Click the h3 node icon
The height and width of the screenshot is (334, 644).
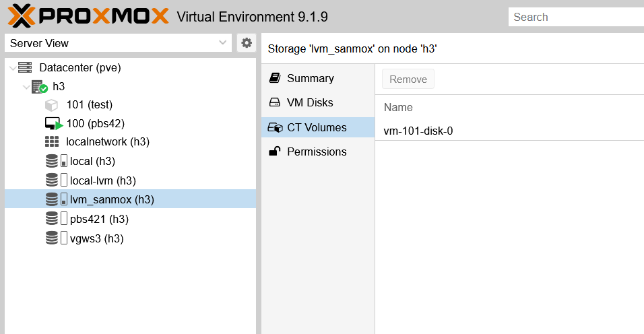point(40,87)
